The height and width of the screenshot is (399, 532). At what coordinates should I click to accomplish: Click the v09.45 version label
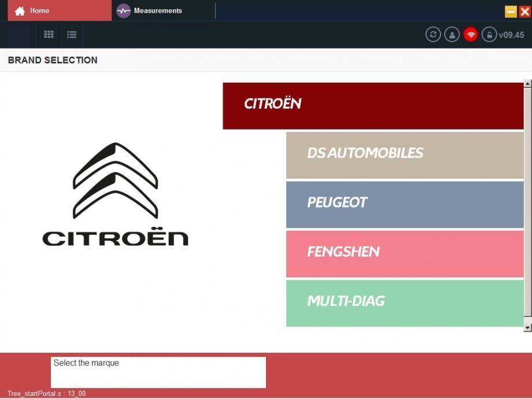click(511, 35)
